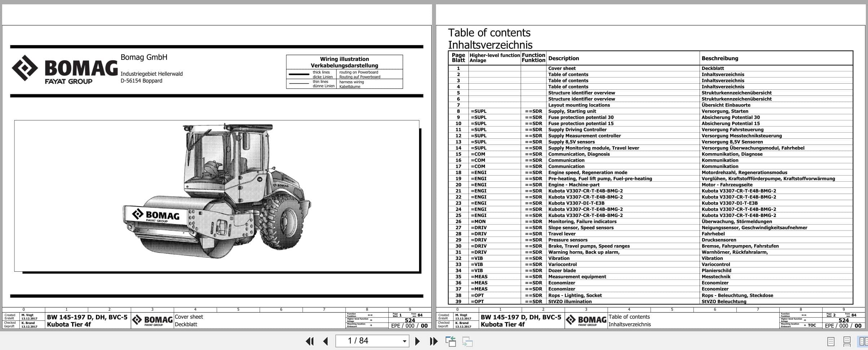
Task: Click the 'Description' column header
Action: (x=563, y=58)
